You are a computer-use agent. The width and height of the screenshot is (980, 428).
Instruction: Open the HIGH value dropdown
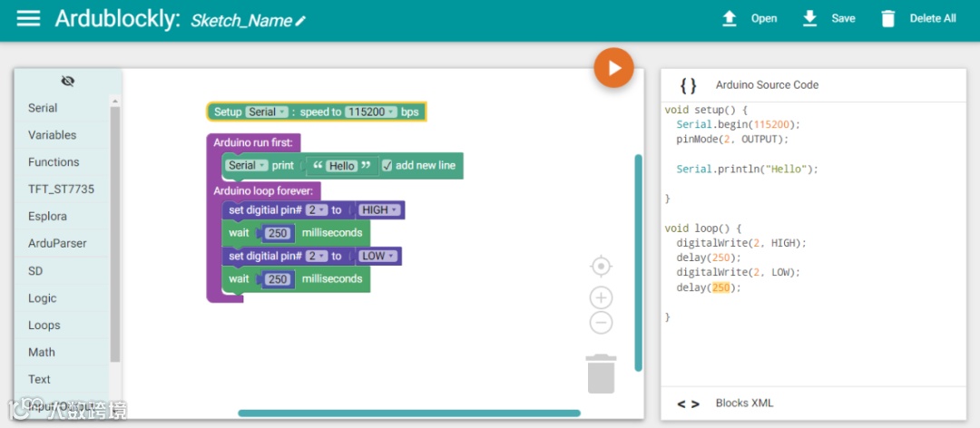[379, 210]
